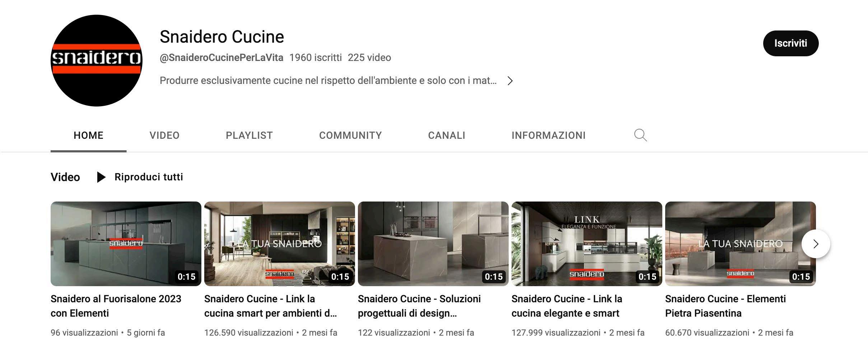This screenshot has width=868, height=355.
Task: Click the 96 visualizzazioni view count
Action: click(84, 333)
